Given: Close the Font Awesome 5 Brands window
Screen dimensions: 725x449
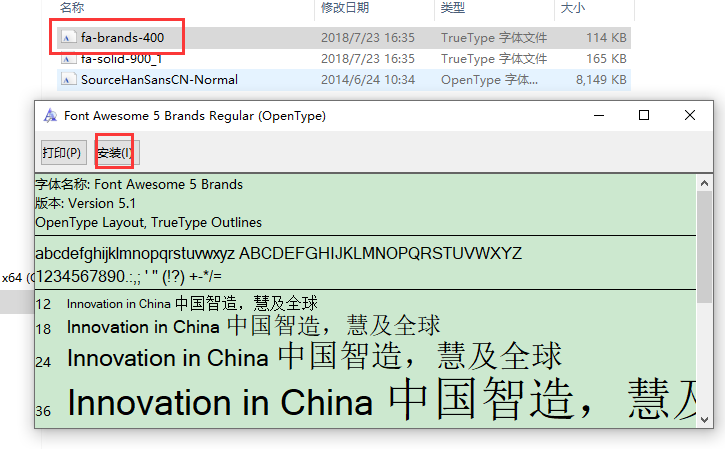Looking at the screenshot, I should (x=690, y=115).
